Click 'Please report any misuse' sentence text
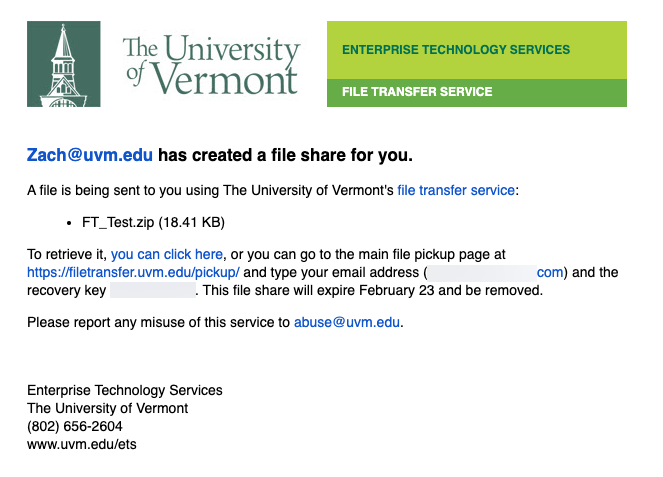 (x=158, y=322)
